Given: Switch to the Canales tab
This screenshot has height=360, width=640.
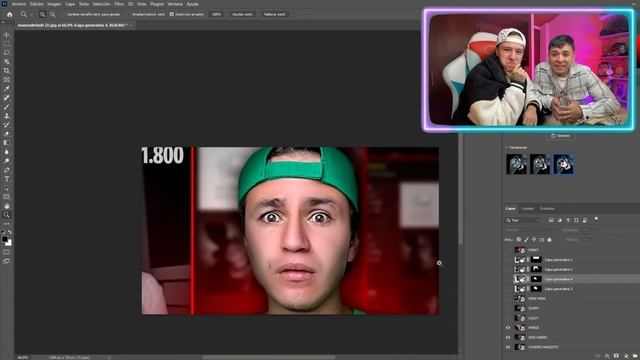Looking at the screenshot, I should click(x=527, y=209).
